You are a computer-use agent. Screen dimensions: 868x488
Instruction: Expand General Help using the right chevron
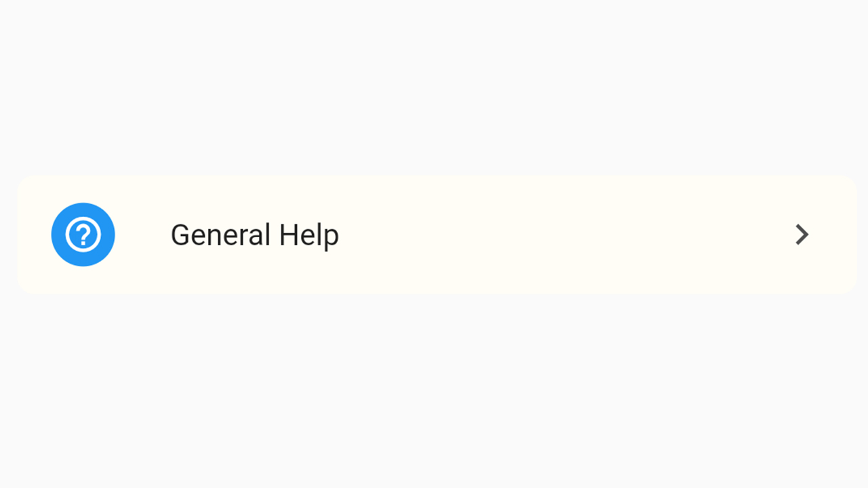[x=802, y=235]
